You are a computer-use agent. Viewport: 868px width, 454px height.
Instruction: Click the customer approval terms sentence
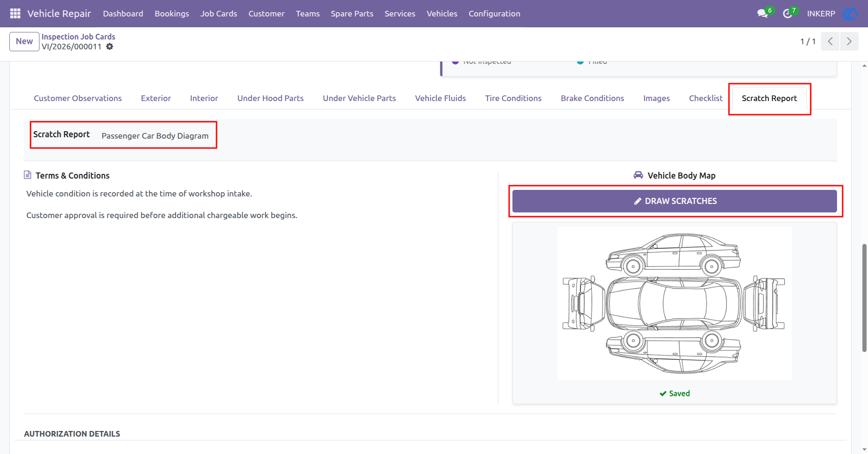click(162, 215)
